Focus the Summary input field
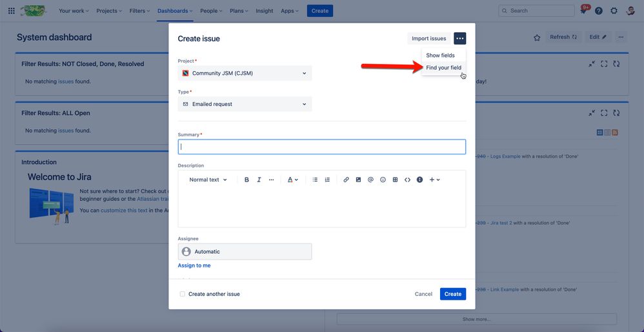Viewport: 644px width, 332px height. (x=321, y=147)
